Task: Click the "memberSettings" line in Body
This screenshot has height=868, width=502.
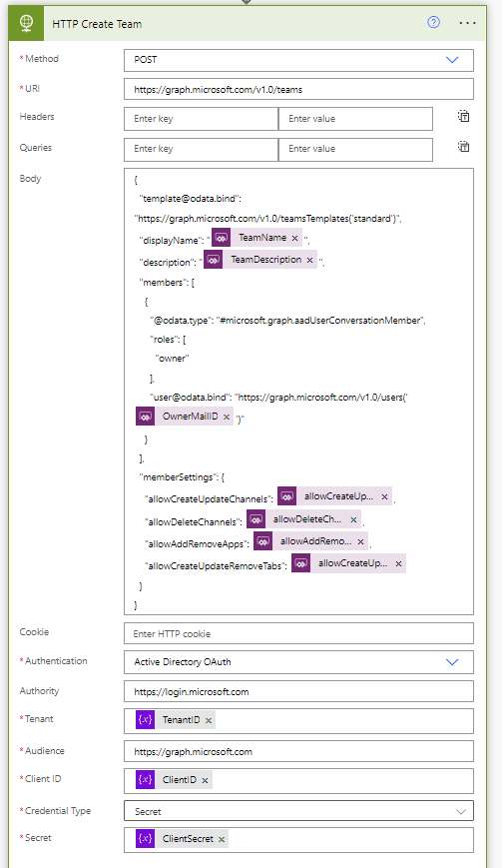Action: coord(182,476)
